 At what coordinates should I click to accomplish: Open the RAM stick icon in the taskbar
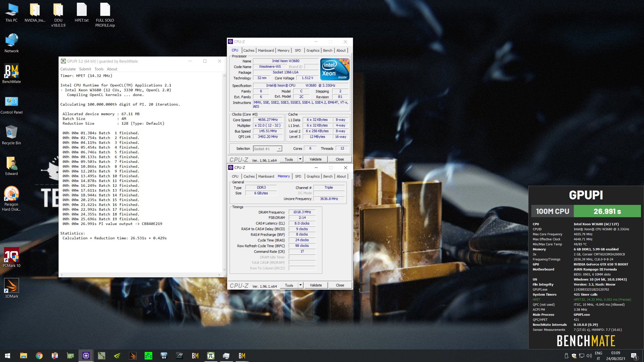tap(101, 355)
